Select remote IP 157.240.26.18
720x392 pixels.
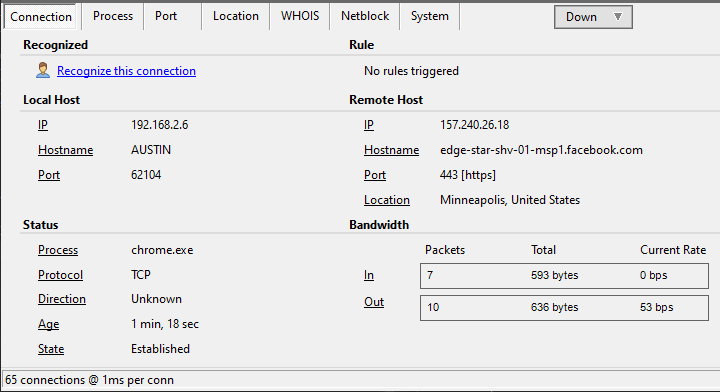474,125
